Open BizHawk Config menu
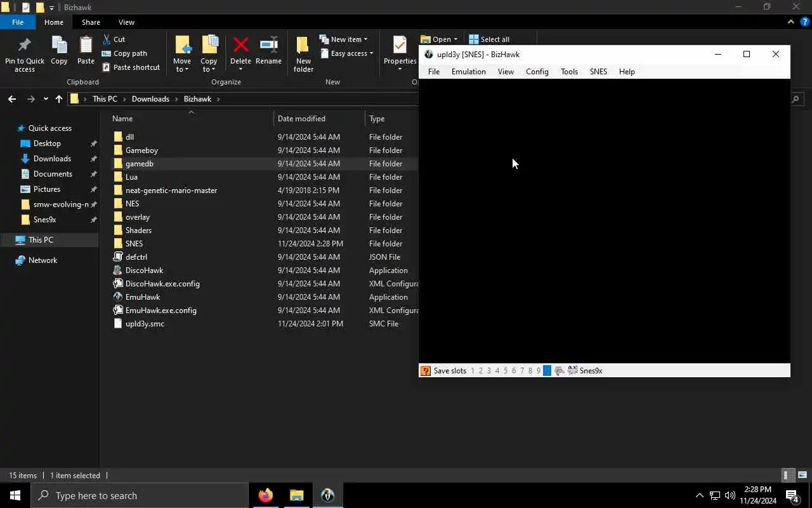Viewport: 812px width, 508px height. (537, 72)
